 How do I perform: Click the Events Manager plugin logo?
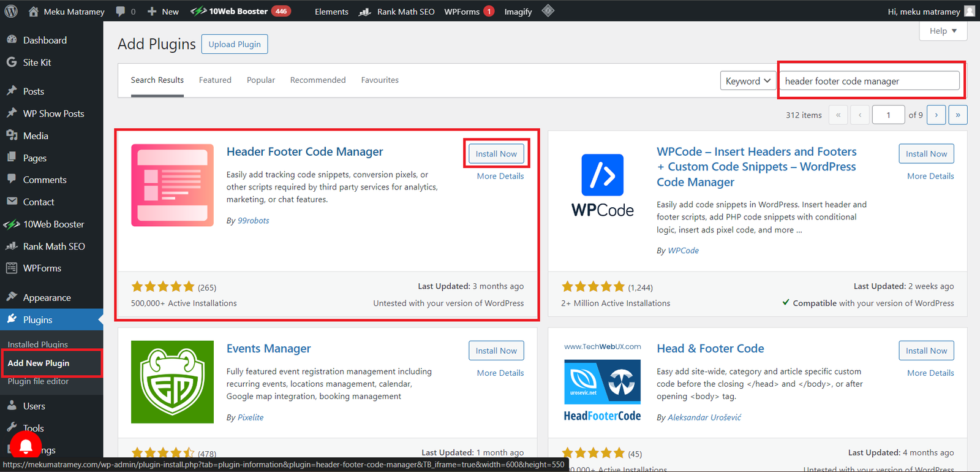172,382
